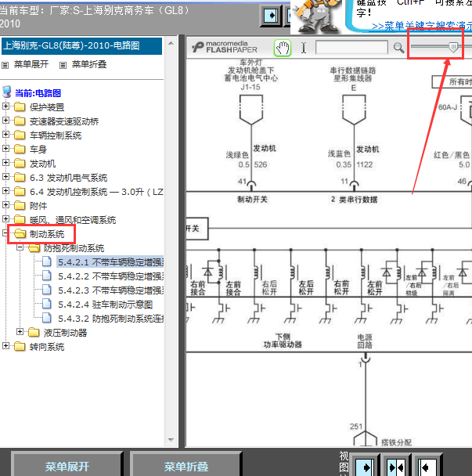This screenshot has height=476, width=472.
Task: Expand the 暖风、通风和空调系统 folder
Action: tap(5, 218)
